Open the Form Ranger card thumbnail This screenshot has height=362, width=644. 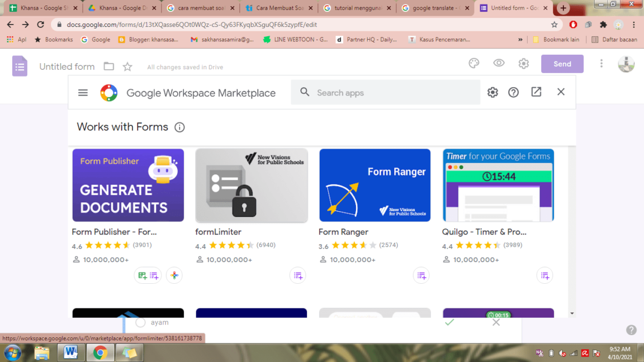[x=375, y=185]
